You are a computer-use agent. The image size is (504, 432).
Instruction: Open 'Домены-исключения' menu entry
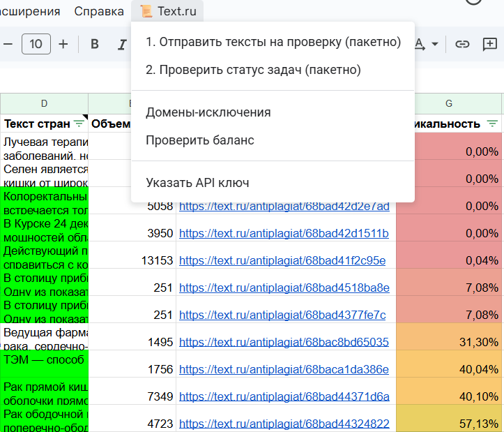click(x=273, y=112)
